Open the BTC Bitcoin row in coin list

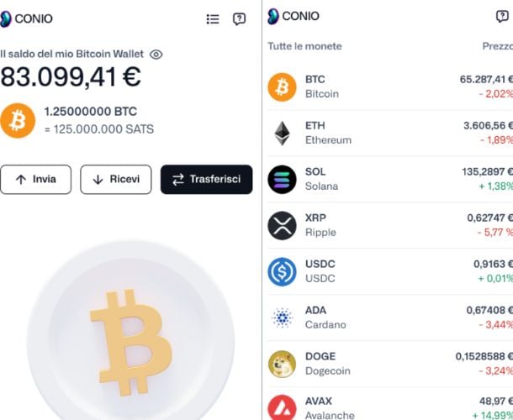point(387,87)
